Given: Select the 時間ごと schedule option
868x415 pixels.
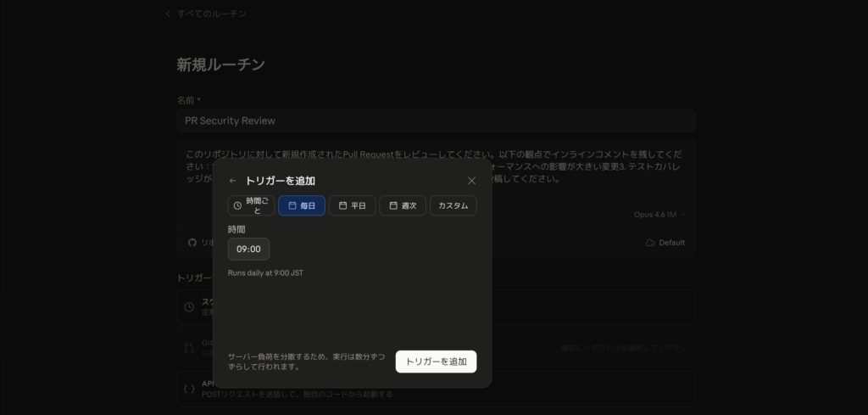Looking at the screenshot, I should 251,205.
